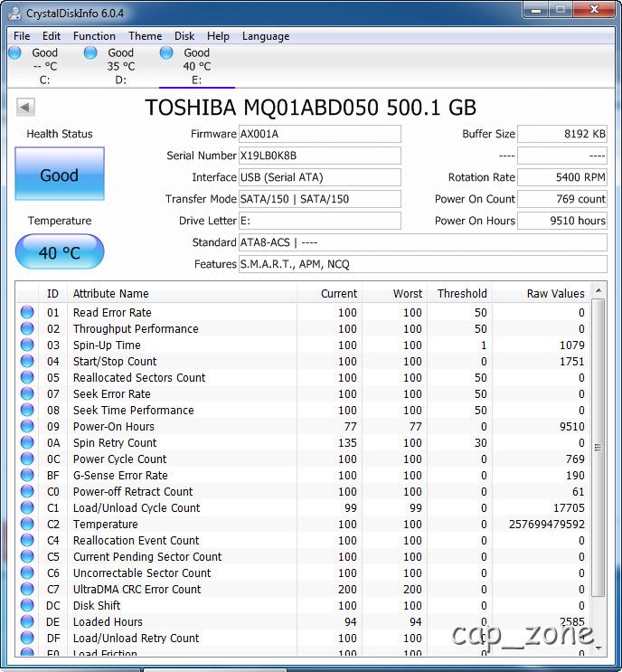This screenshot has width=622, height=672.
Task: Select the E: drive at 40 °C
Action: [x=196, y=66]
